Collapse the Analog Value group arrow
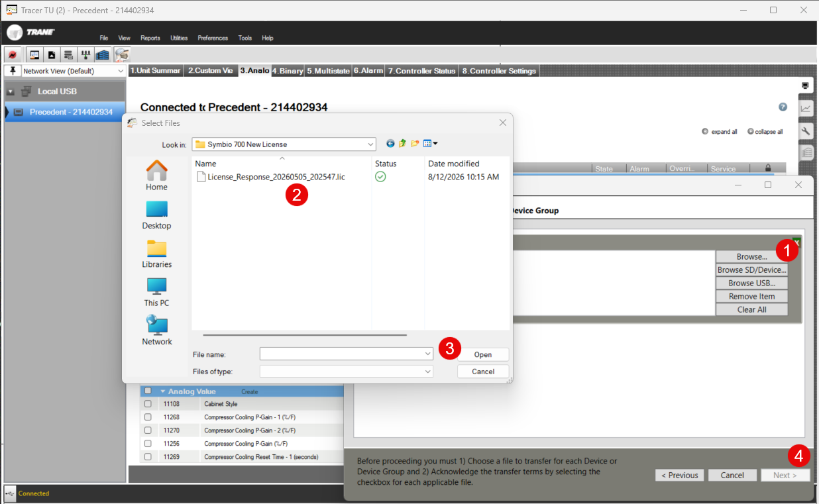 point(162,391)
